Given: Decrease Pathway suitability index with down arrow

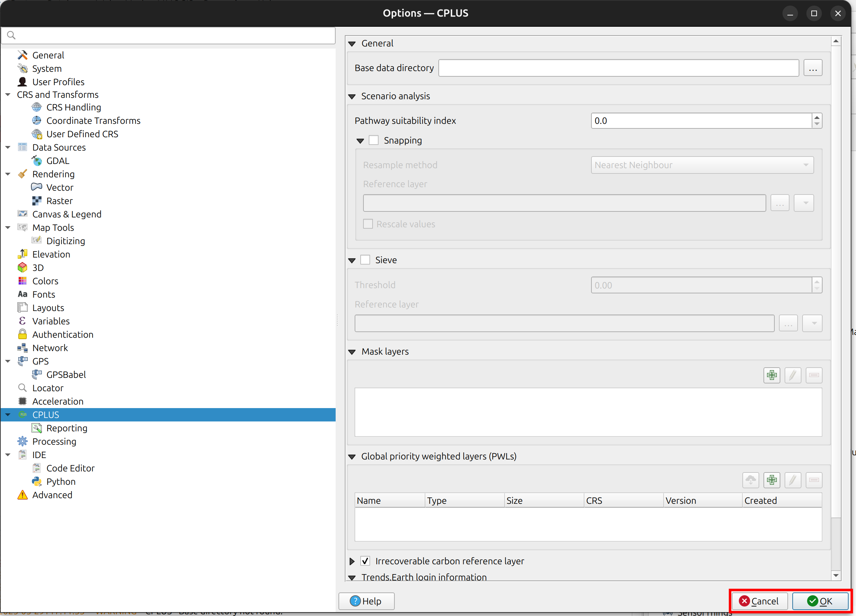Looking at the screenshot, I should 817,124.
